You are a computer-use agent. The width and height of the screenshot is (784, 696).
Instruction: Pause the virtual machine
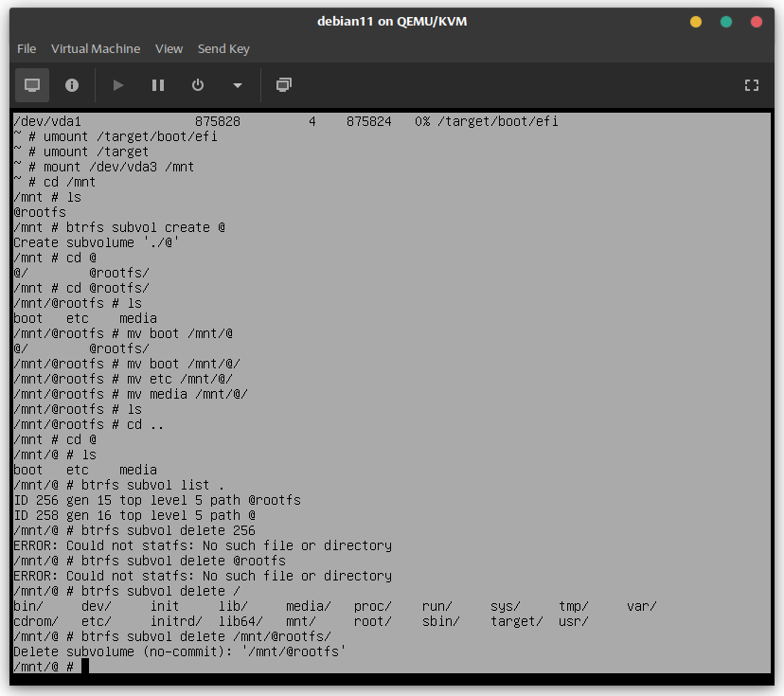[x=158, y=85]
